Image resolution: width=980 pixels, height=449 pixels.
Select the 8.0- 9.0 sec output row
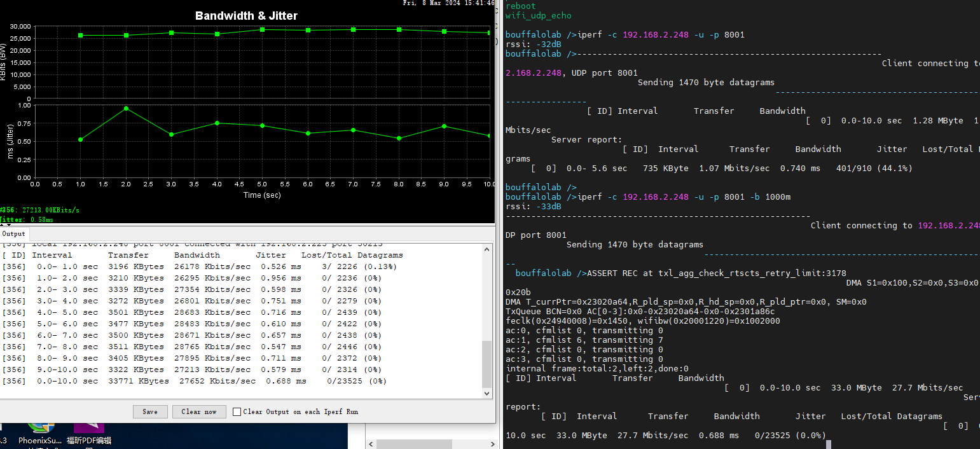[191, 358]
